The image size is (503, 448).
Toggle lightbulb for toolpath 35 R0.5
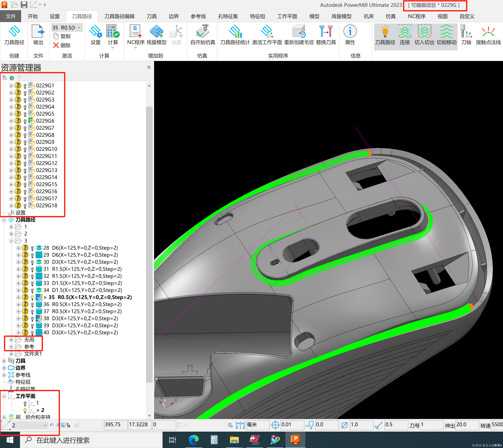coord(32,297)
